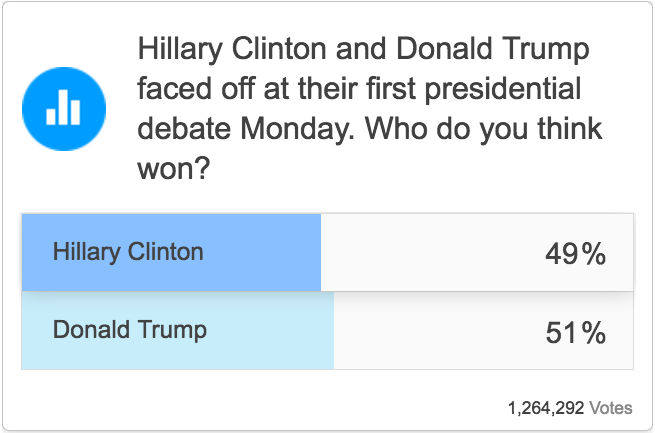Click "faced off at their first presidential" line
Image resolution: width=655 pixels, height=433 pixels.
[x=359, y=89]
